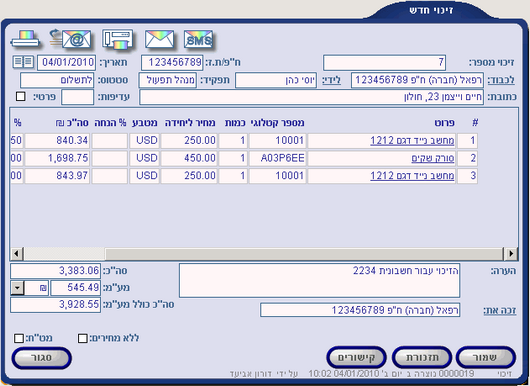Click the קישורים button

[x=356, y=357]
